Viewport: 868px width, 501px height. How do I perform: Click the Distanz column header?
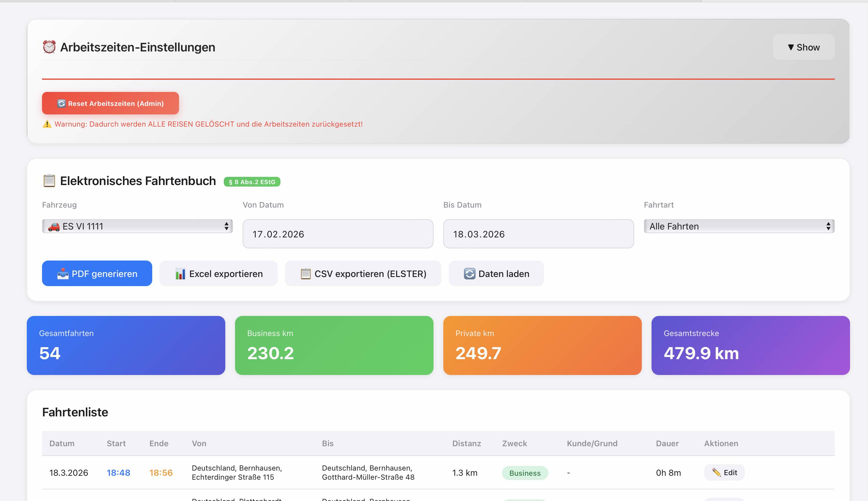(x=467, y=443)
